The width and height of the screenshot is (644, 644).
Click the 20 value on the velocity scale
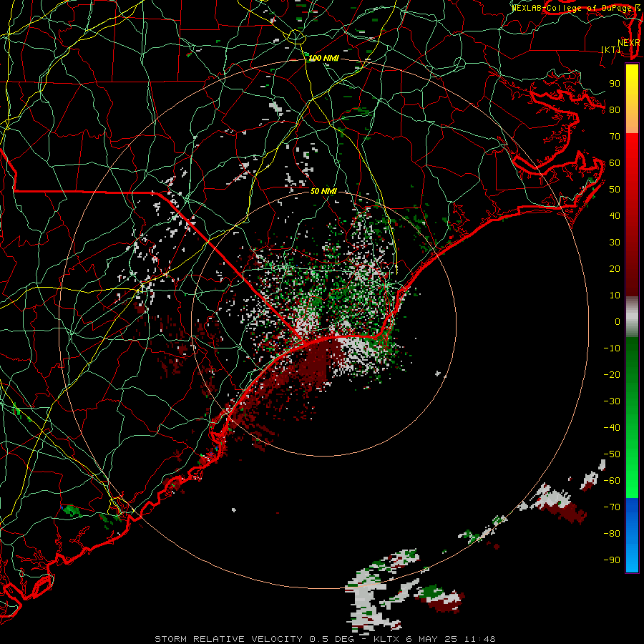[615, 268]
